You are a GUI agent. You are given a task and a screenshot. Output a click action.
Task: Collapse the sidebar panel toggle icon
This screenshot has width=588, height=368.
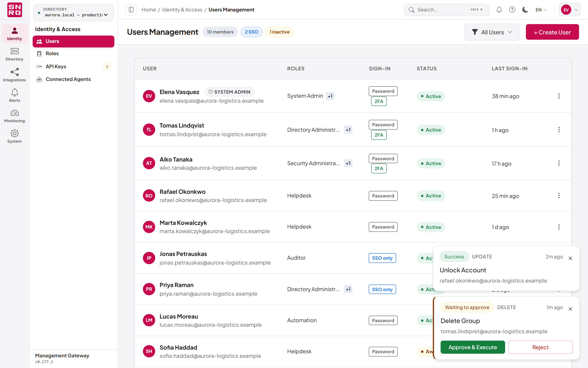[131, 10]
